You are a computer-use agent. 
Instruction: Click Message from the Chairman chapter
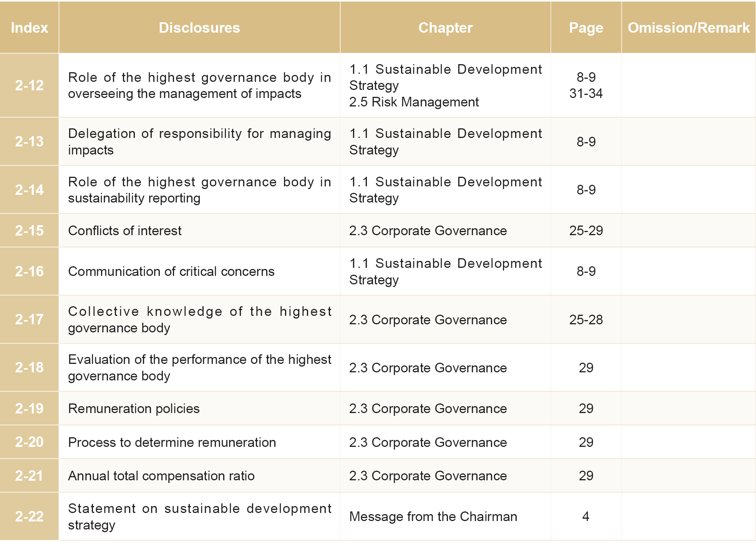click(x=433, y=516)
